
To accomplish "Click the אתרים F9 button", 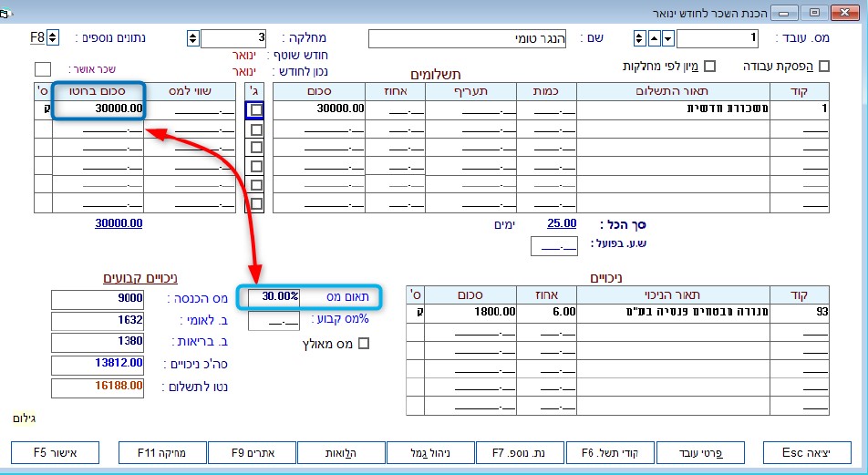I will (252, 452).
